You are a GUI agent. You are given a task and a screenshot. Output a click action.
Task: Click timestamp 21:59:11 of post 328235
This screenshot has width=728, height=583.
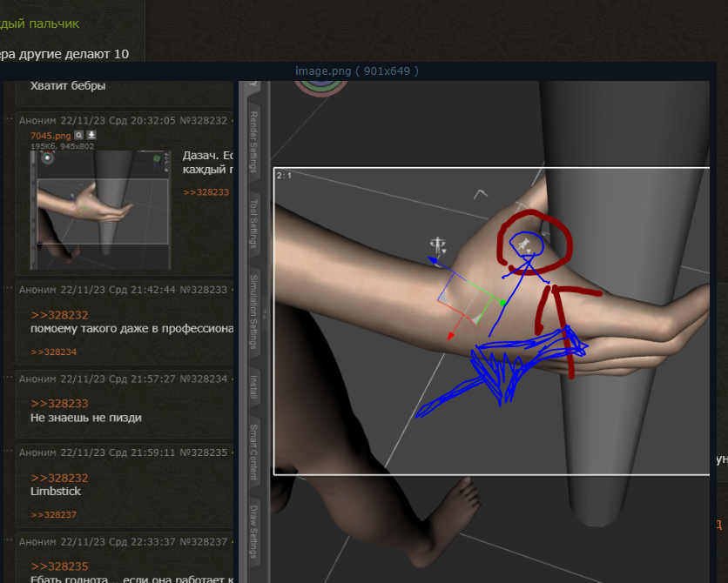[x=153, y=452]
